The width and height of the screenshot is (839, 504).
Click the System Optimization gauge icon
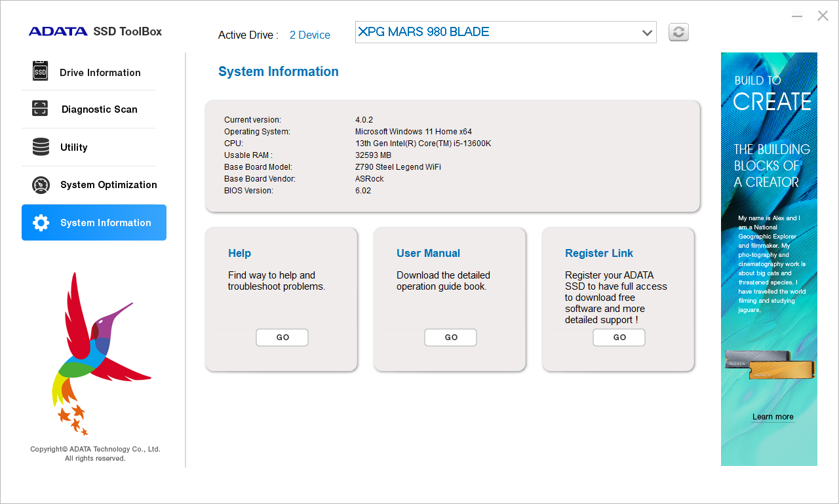[x=41, y=185]
